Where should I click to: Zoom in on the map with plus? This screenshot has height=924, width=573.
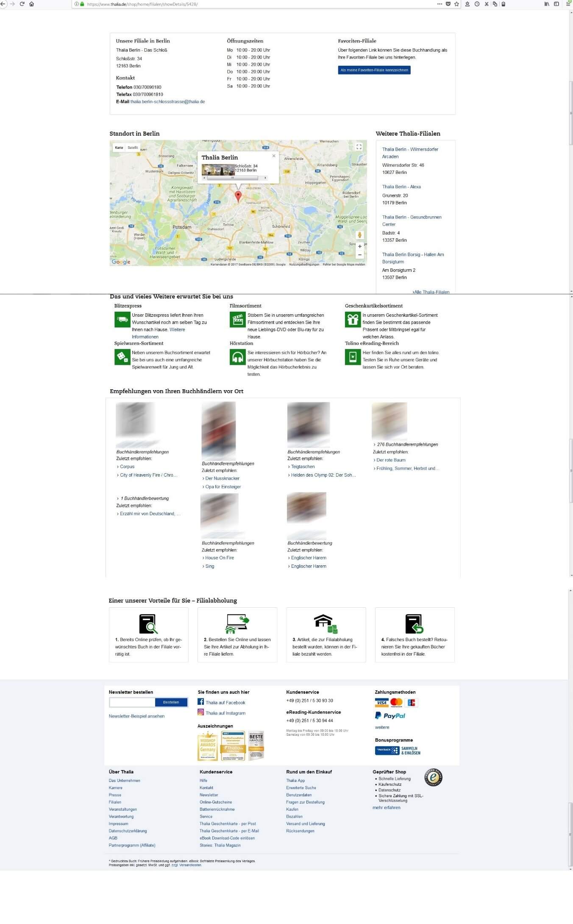360,246
